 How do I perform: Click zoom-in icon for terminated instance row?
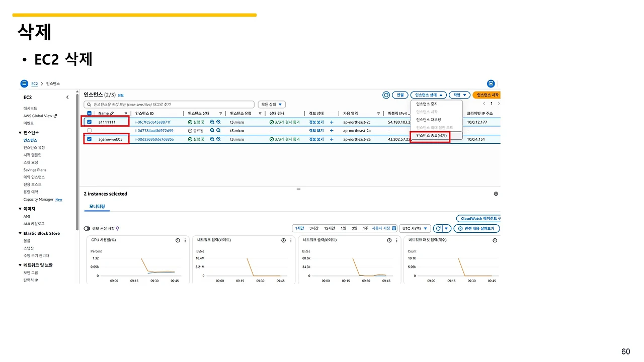(212, 131)
